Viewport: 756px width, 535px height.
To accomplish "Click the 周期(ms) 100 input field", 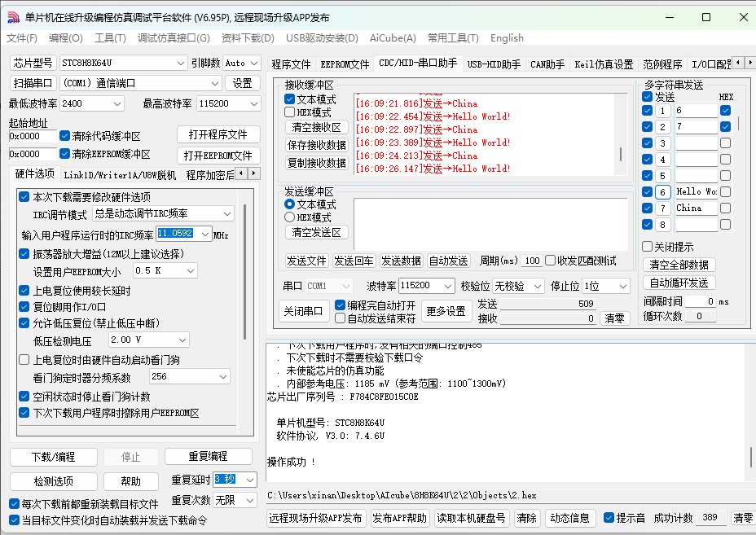I will 533,261.
